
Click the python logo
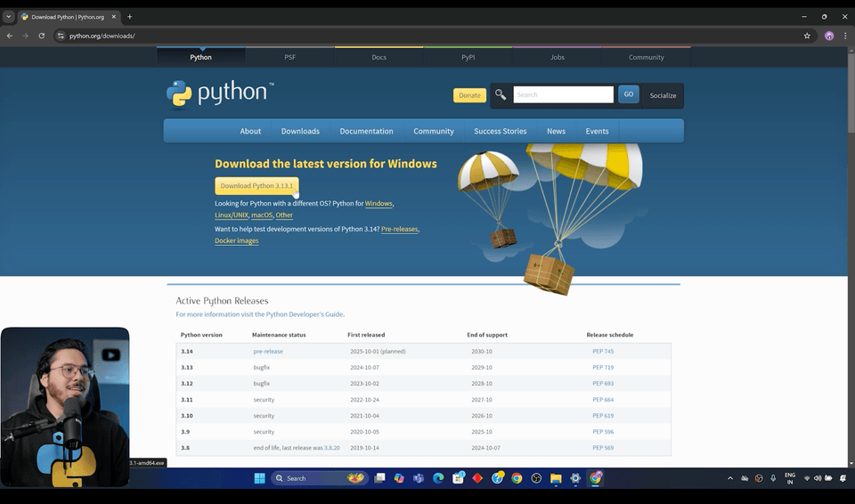tap(220, 93)
